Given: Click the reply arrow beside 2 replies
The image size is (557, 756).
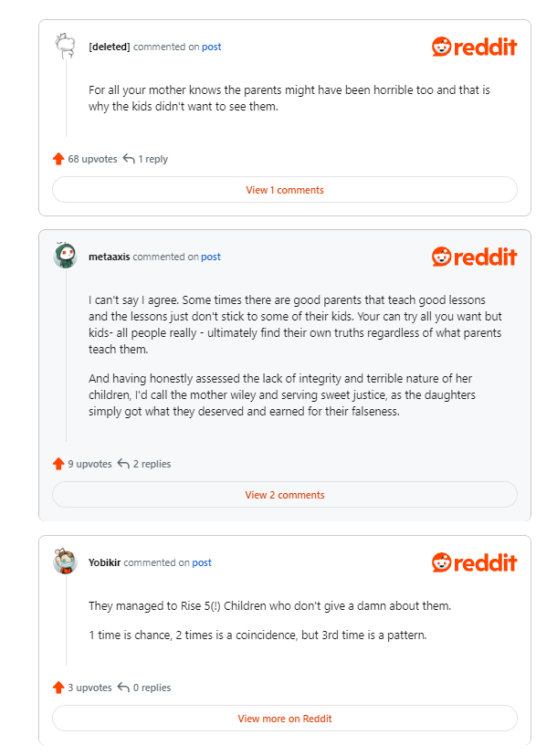Looking at the screenshot, I should click(123, 464).
